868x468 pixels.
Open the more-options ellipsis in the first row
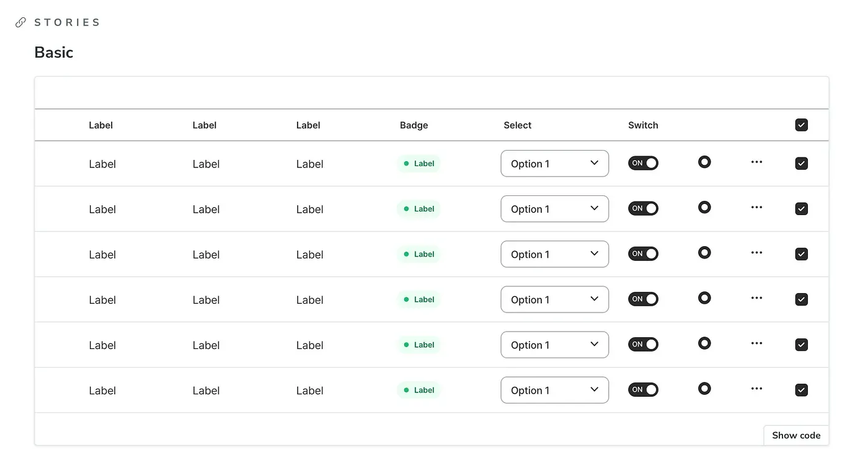(x=756, y=162)
